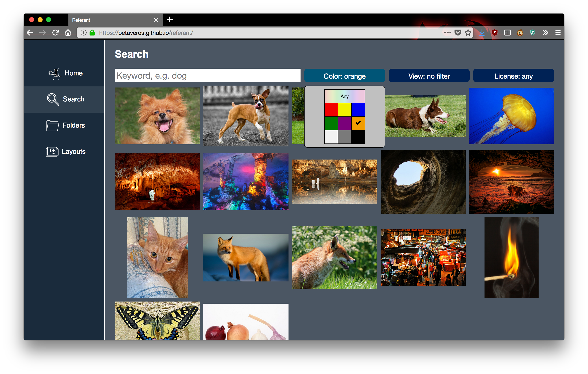Image resolution: width=588 pixels, height=374 pixels.
Task: Expand the View: no filter dropdown
Action: (429, 76)
